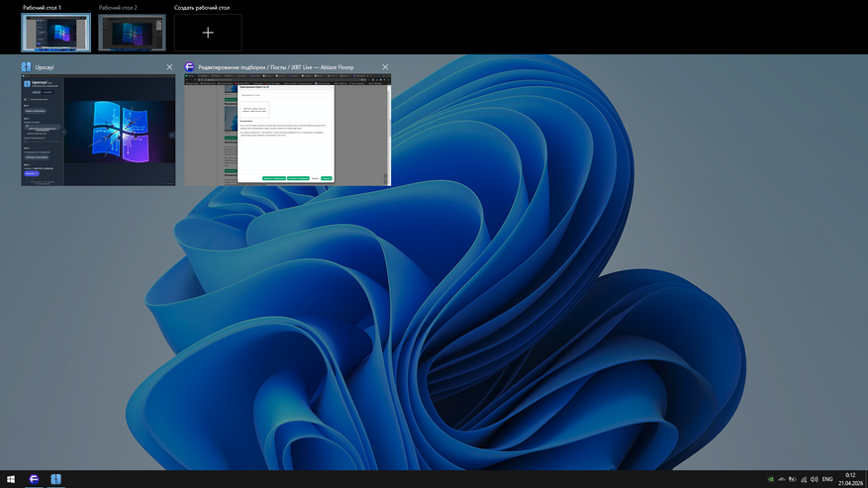Click the Upscayl app icon in preview header

[x=27, y=67]
